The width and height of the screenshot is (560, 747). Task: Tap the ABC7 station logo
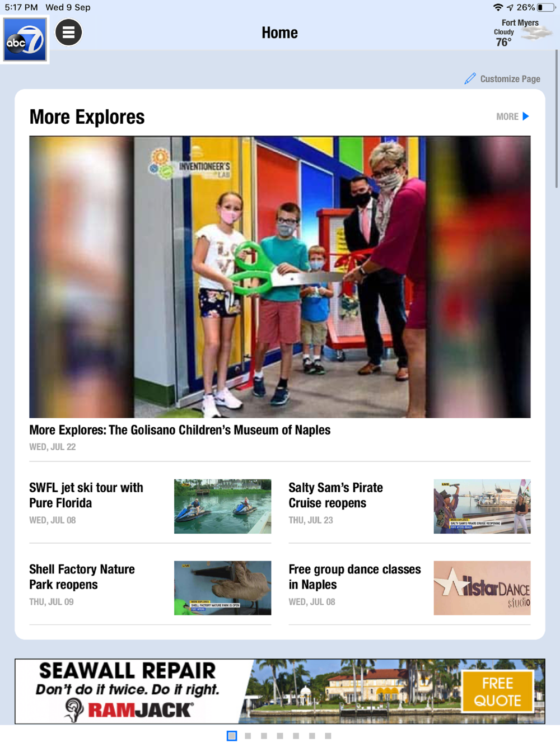coord(25,39)
